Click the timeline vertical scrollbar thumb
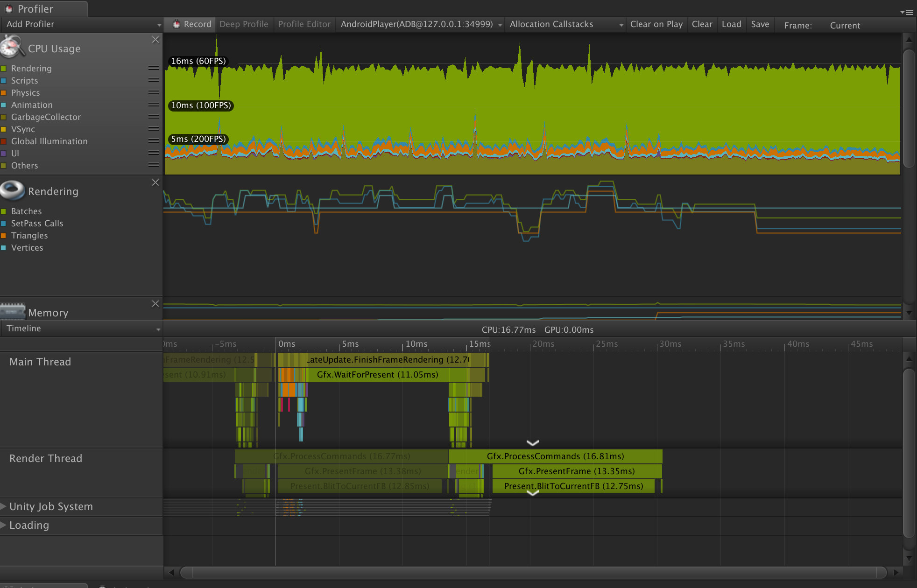The image size is (917, 588). coord(909,453)
